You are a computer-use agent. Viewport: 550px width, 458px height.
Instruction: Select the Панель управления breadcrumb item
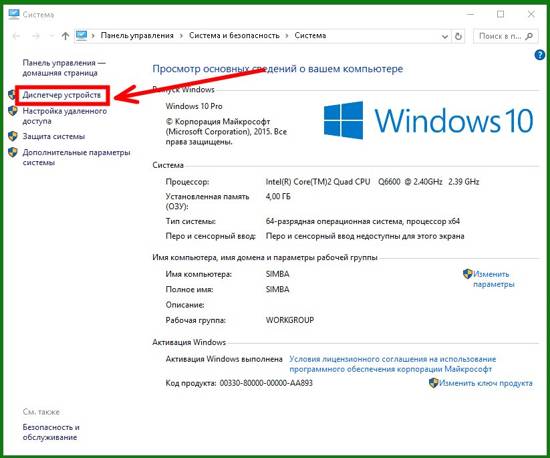137,35
